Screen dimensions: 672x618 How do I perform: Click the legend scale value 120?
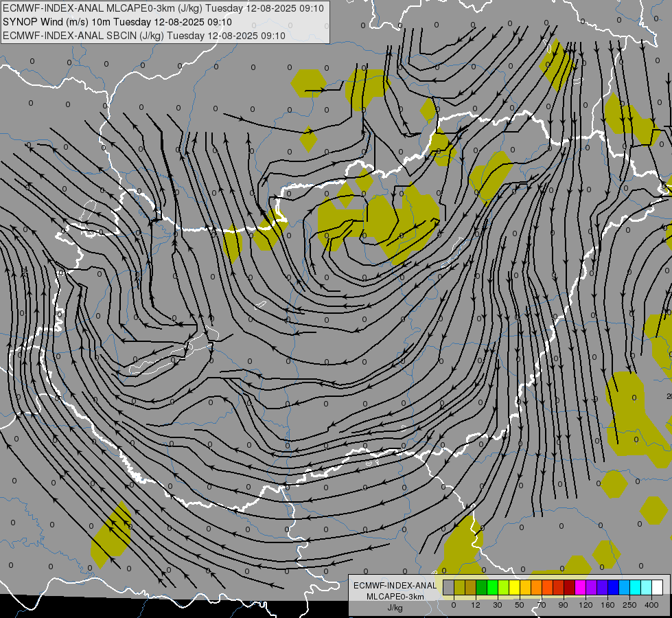coord(586,605)
